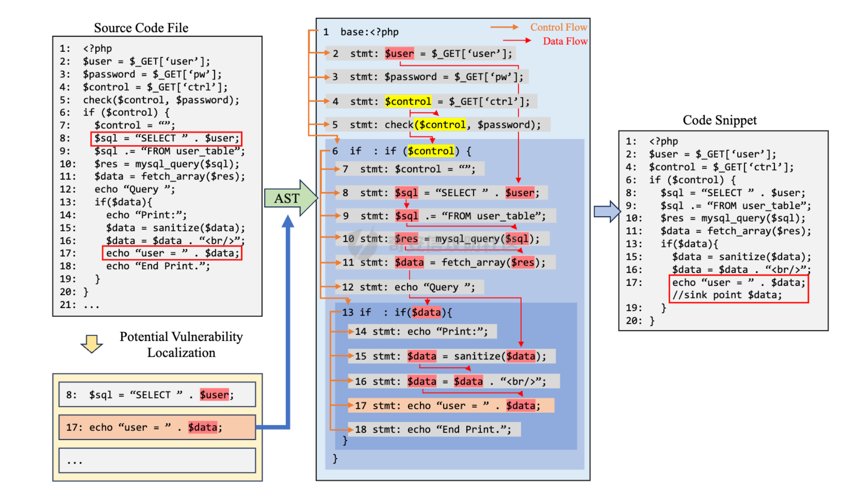
Task: Click the yellow downward arrow icon
Action: pyautogui.click(x=92, y=344)
